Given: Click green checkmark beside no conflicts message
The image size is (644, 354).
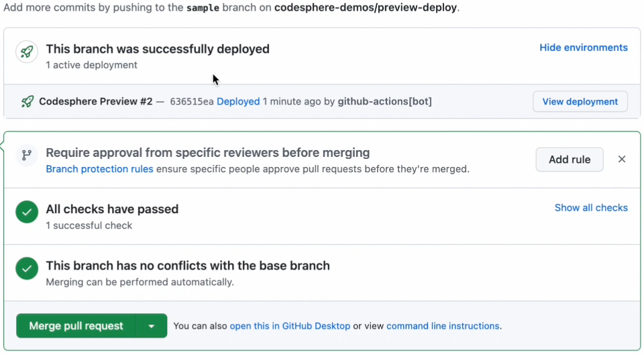Looking at the screenshot, I should pos(27,269).
